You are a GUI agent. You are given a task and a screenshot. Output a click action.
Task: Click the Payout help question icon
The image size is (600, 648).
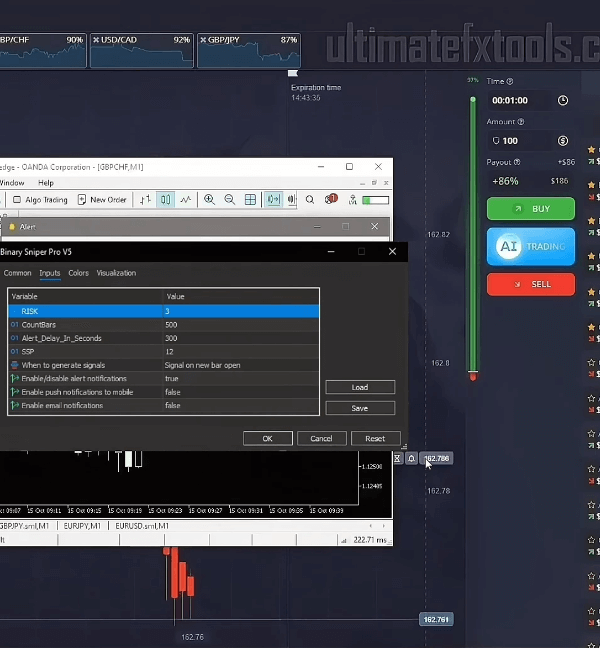(517, 162)
